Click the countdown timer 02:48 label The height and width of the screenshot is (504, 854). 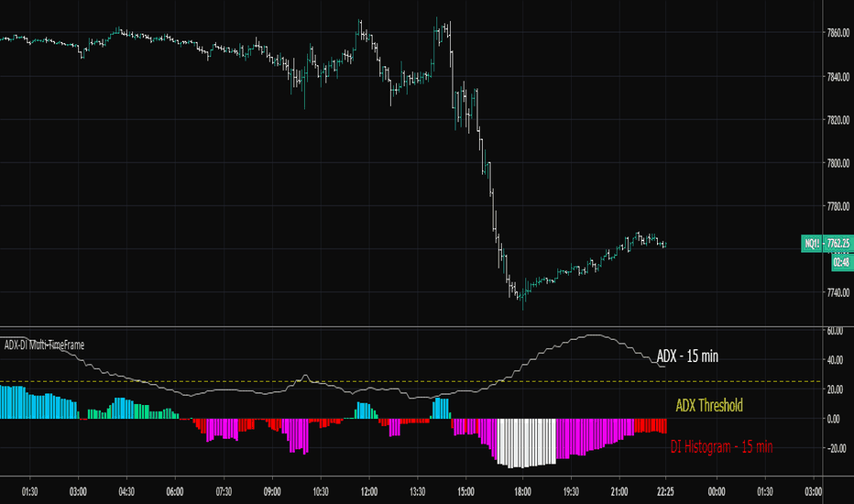click(x=842, y=263)
